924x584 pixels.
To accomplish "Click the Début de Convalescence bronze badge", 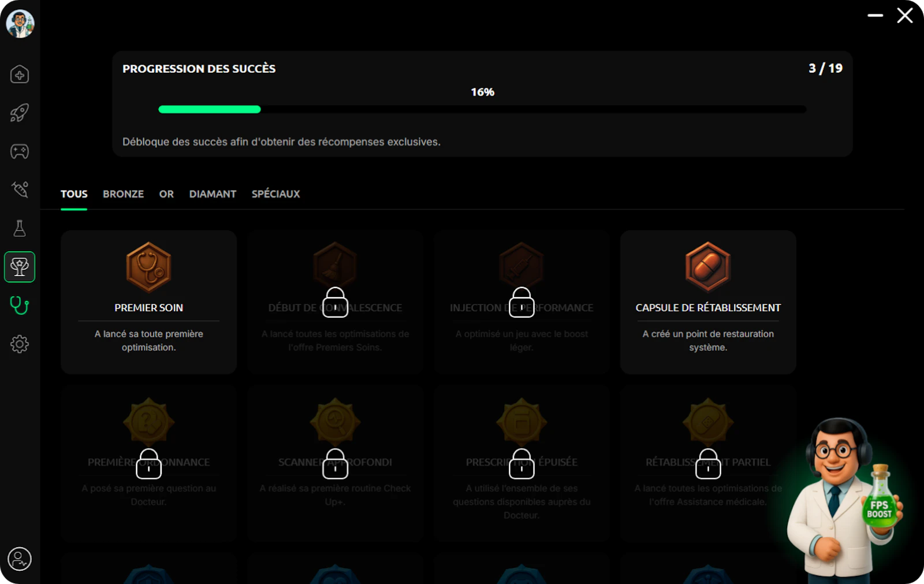I will [x=336, y=265].
